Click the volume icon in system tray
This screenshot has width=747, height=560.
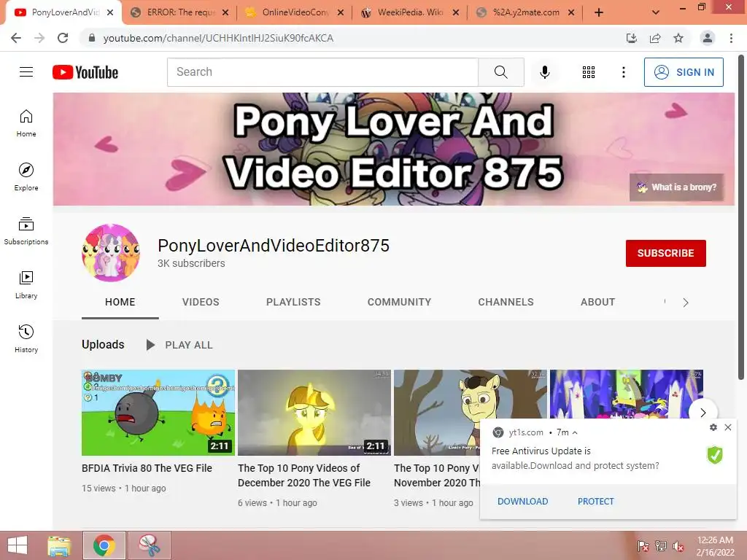point(678,546)
